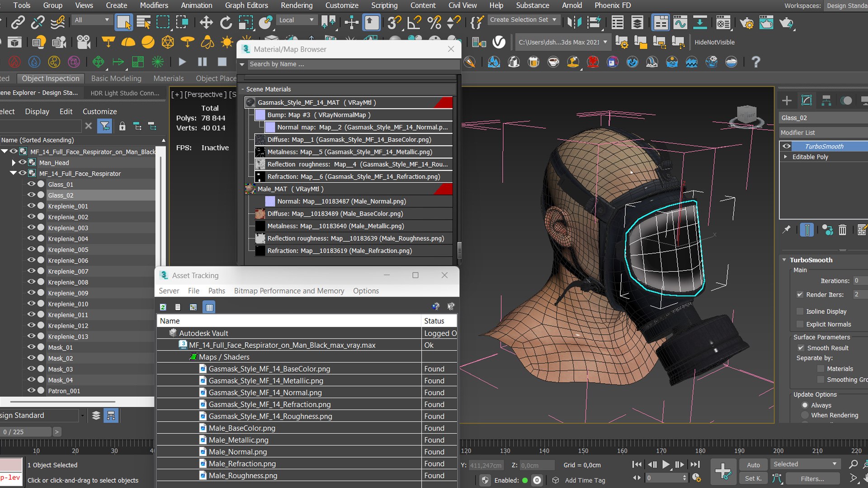Open Select by Name tool
This screenshot has width=868, height=488.
click(x=144, y=22)
